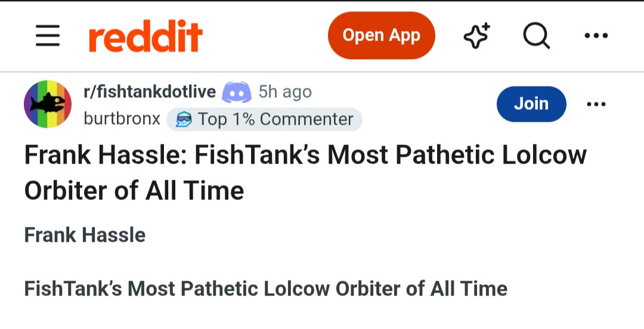Open the r/fishtankdotlive subreddit link

pos(150,92)
